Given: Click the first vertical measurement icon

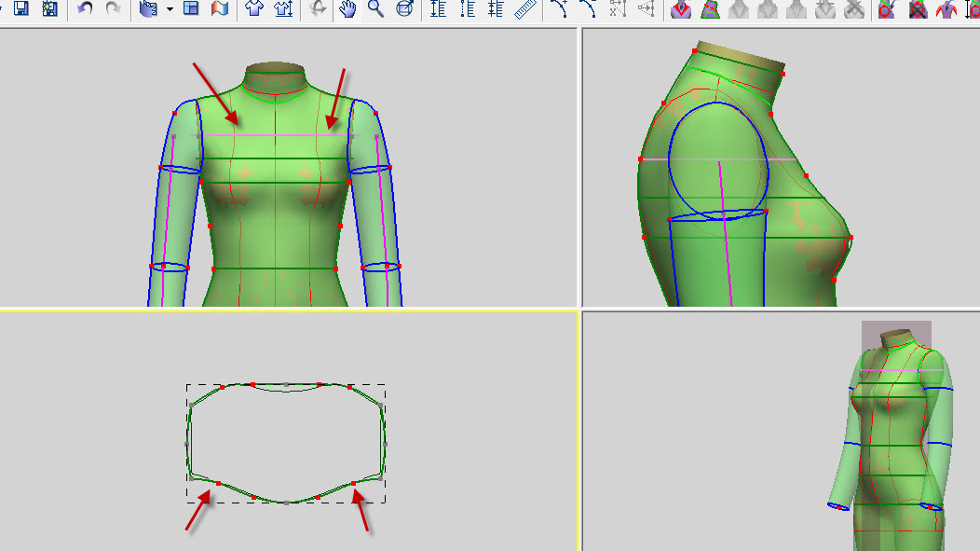Looking at the screenshot, I should (x=438, y=8).
